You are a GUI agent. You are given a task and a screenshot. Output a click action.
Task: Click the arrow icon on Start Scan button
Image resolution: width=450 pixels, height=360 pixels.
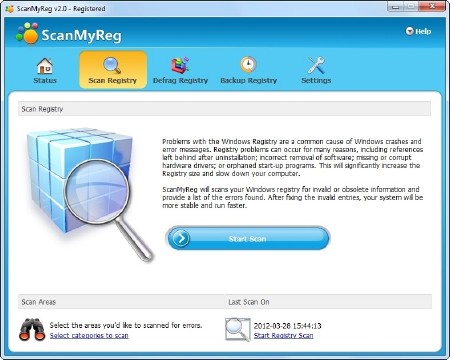click(x=181, y=238)
